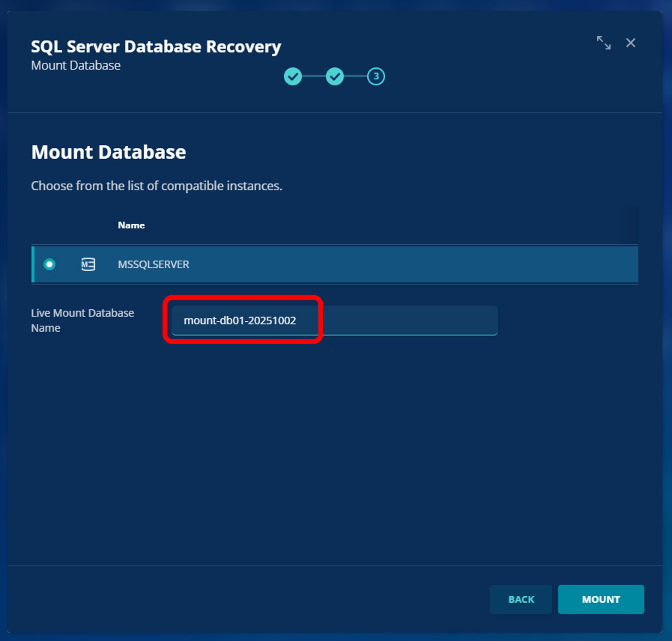Screen dimensions: 672x641
Task: Go to completed step one in wizard
Action: click(293, 76)
